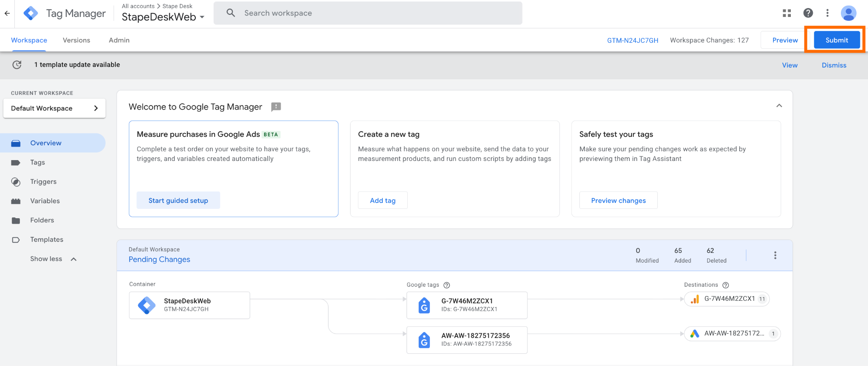Select the AW-AW-18275172356 Google tag card
868x366 pixels.
[467, 340]
